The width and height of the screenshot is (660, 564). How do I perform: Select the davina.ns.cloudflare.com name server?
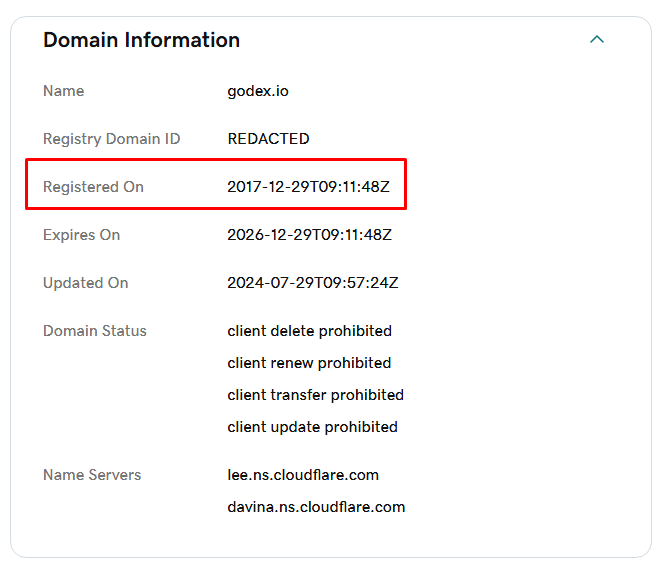(316, 507)
